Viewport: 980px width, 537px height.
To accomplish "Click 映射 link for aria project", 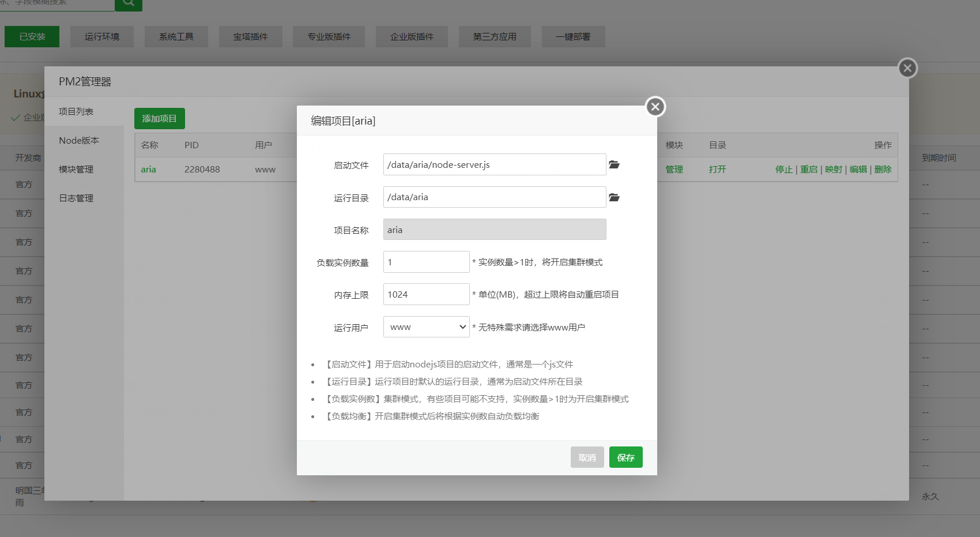I will click(834, 170).
